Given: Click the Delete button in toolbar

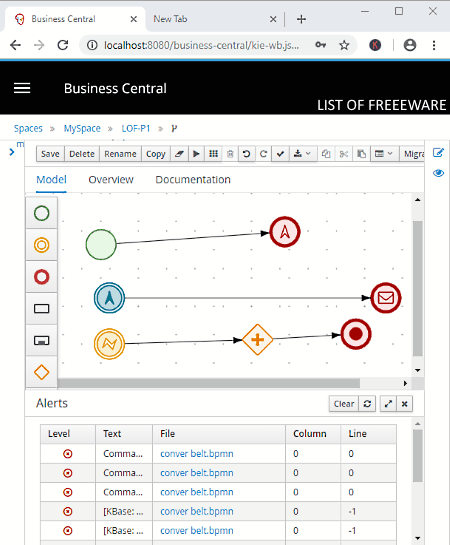Looking at the screenshot, I should [x=82, y=154].
